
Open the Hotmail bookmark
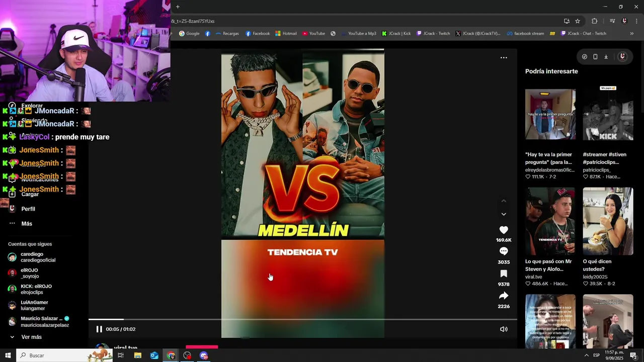[x=286, y=34]
